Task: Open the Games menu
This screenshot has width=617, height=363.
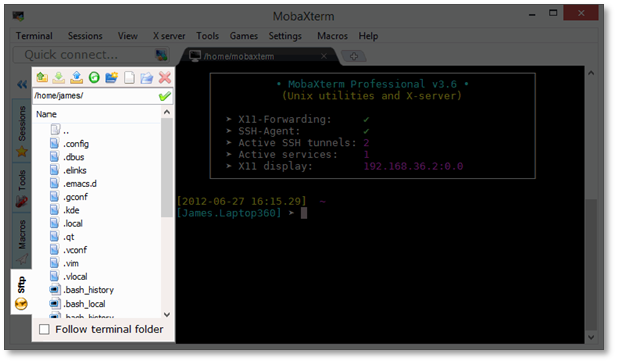Action: pos(244,36)
